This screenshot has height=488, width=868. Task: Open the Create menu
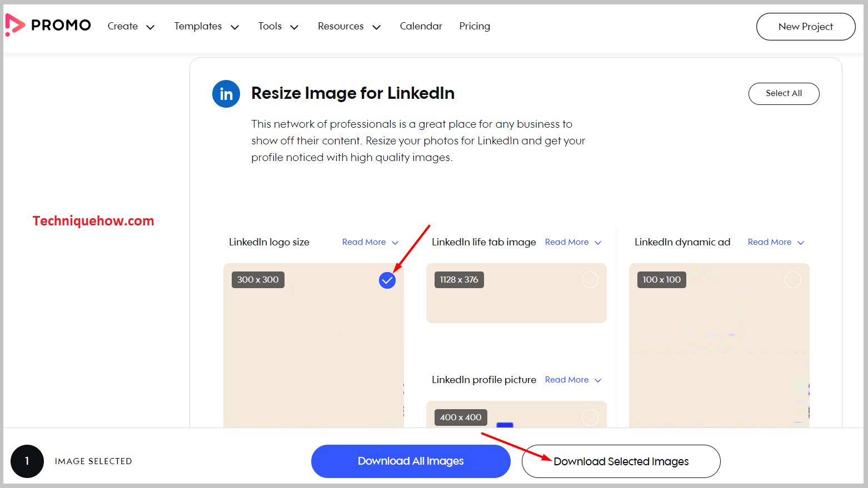pyautogui.click(x=131, y=26)
